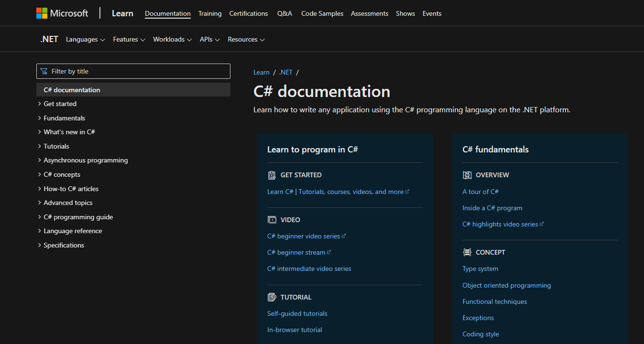Open the Resources dropdown menu
The height and width of the screenshot is (344, 644).
(x=246, y=40)
